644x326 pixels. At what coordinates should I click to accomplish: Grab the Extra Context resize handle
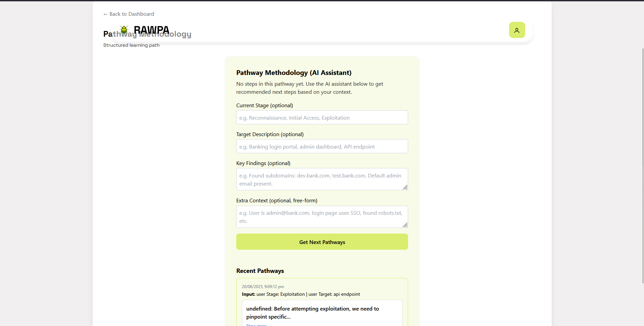point(405,225)
